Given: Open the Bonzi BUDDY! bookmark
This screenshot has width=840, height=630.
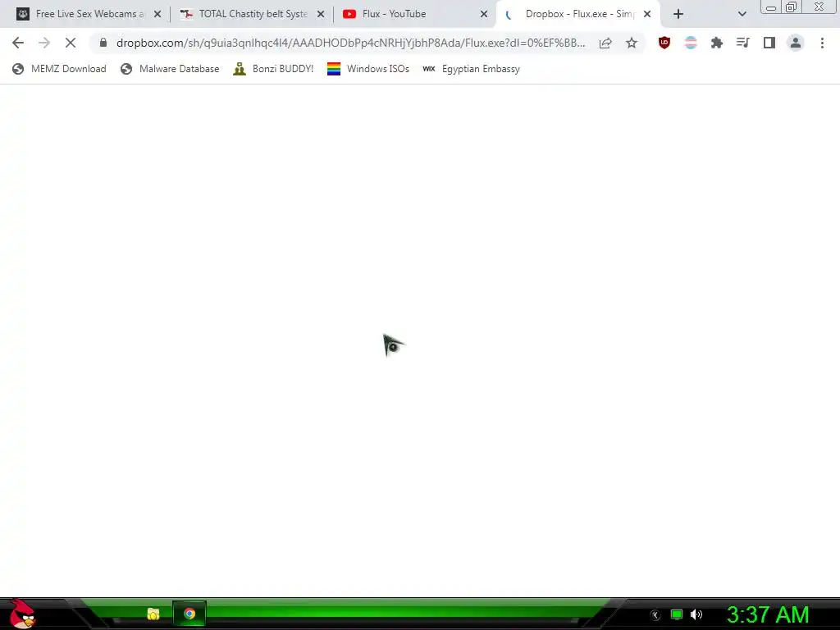Looking at the screenshot, I should tap(273, 69).
